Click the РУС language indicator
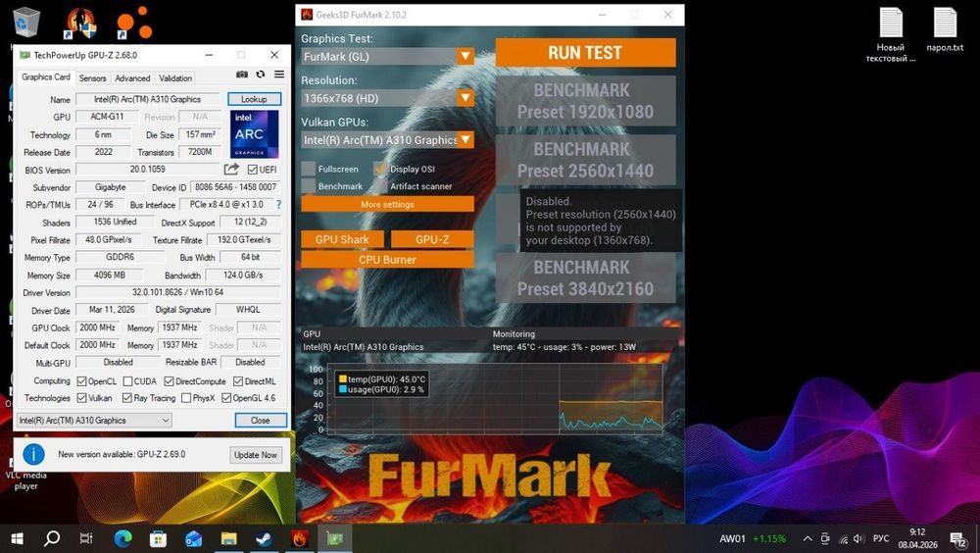 (881, 538)
